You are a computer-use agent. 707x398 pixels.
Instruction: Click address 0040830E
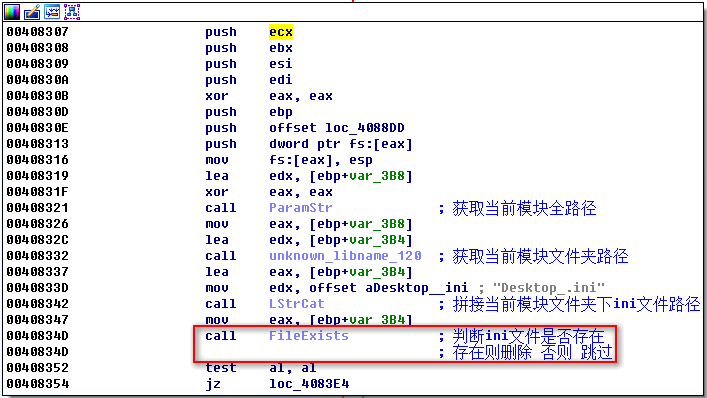pyautogui.click(x=37, y=128)
